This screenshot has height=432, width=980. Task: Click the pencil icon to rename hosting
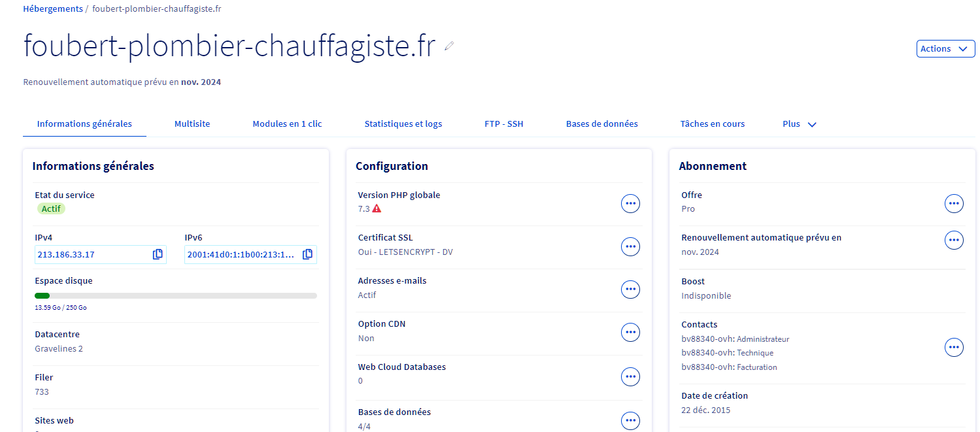(x=449, y=46)
